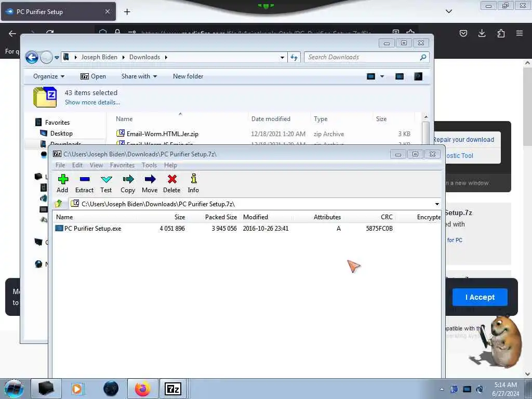Select PC Purifier Setup.exe file icon

click(x=59, y=229)
